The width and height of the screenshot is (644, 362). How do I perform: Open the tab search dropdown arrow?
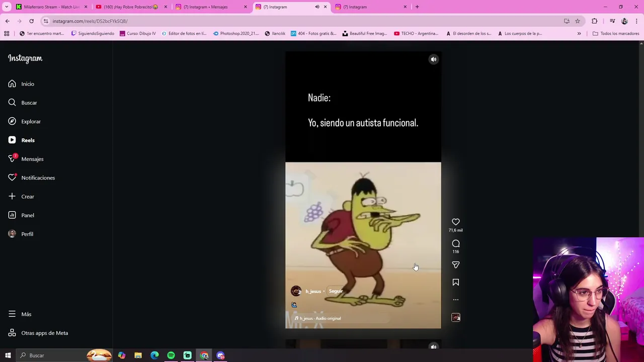6,7
